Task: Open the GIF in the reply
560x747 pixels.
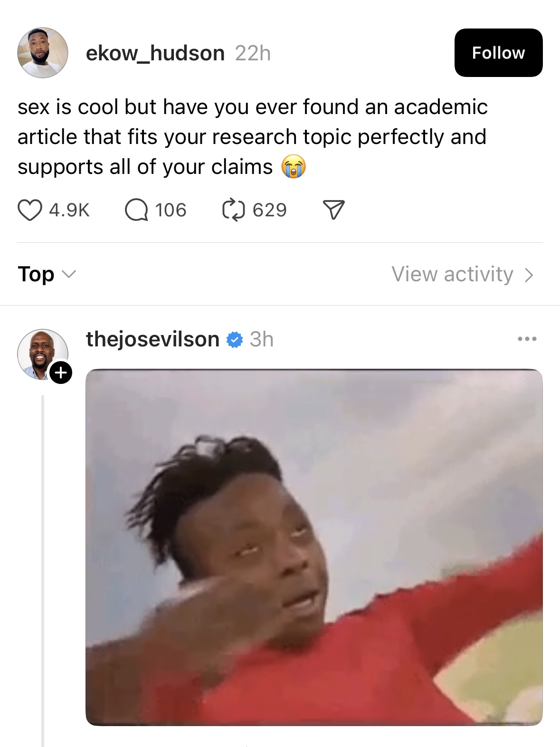Action: pos(314,547)
